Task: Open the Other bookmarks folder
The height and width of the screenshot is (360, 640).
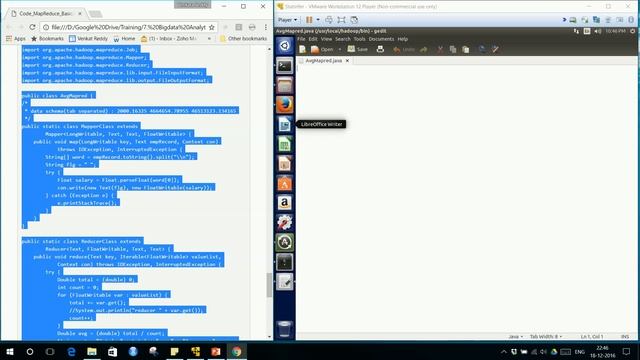Action: click(243, 38)
